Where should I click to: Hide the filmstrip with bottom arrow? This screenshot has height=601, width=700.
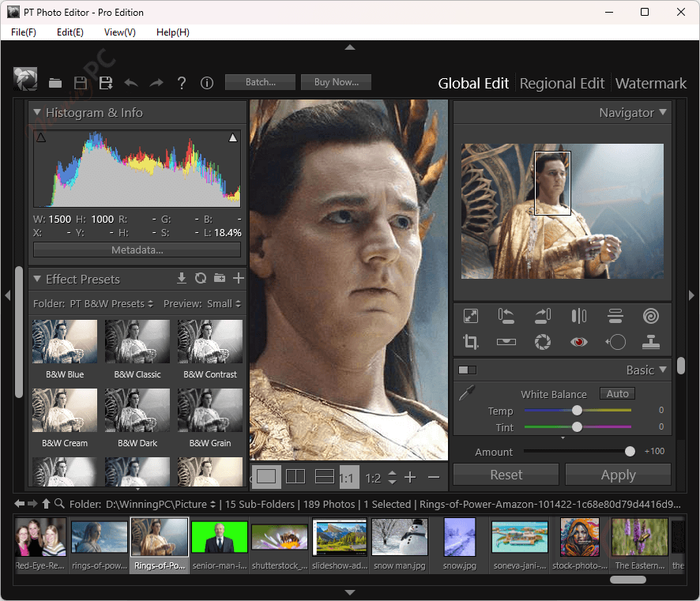pyautogui.click(x=350, y=592)
